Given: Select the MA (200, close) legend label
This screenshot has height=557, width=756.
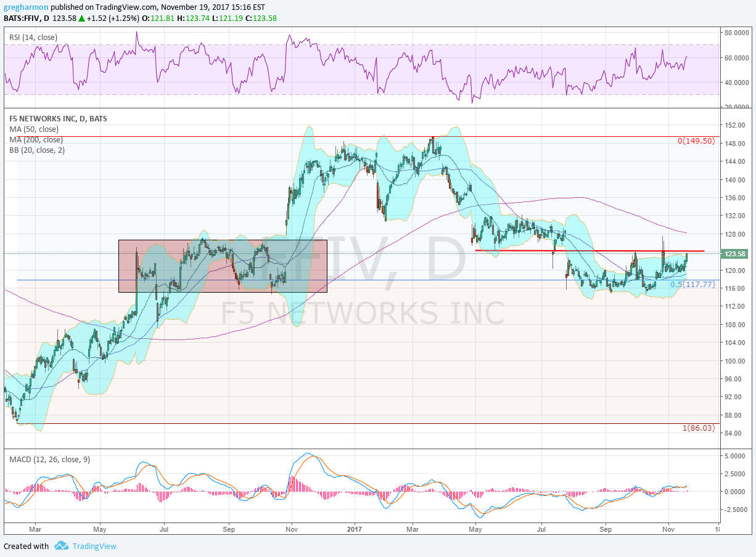Looking at the screenshot, I should pos(36,139).
